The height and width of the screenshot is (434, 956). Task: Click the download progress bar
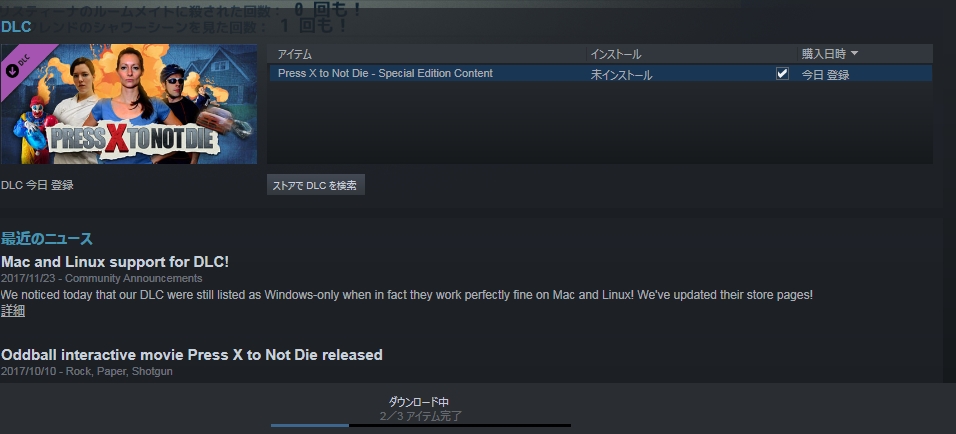coord(421,425)
